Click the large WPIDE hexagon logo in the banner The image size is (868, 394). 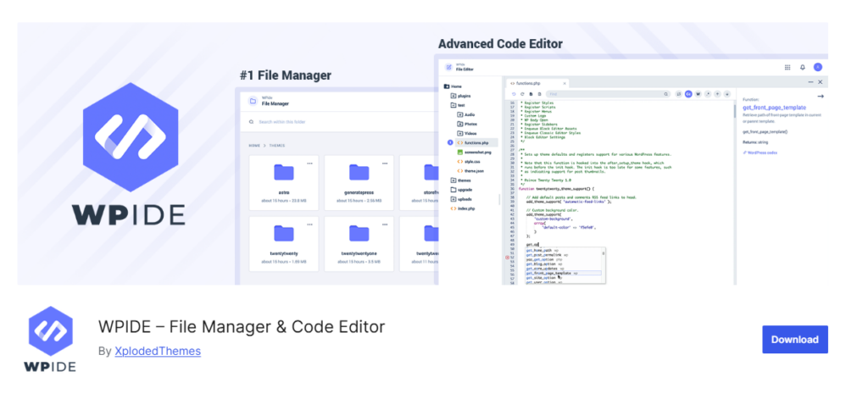pos(131,136)
